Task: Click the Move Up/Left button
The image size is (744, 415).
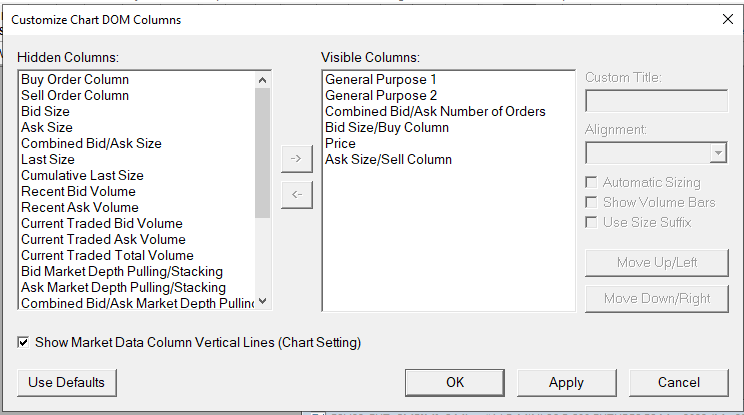Action: pos(657,263)
